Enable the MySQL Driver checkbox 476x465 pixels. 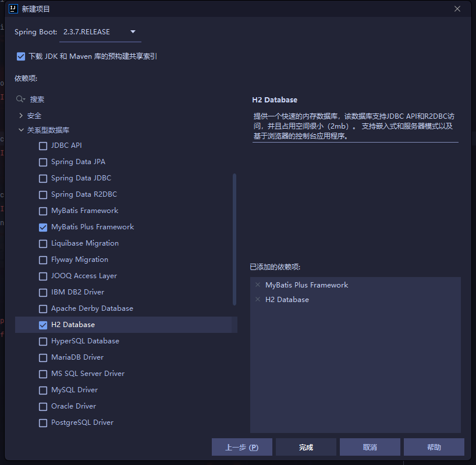43,390
